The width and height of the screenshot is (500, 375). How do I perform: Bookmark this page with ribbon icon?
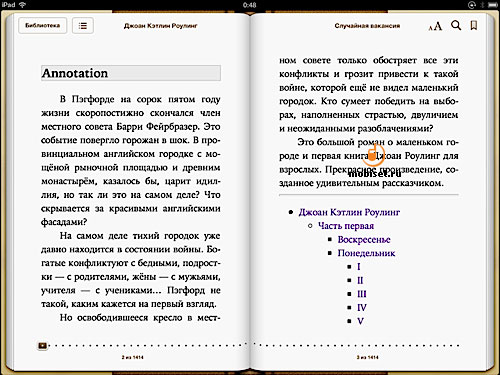coord(474,25)
